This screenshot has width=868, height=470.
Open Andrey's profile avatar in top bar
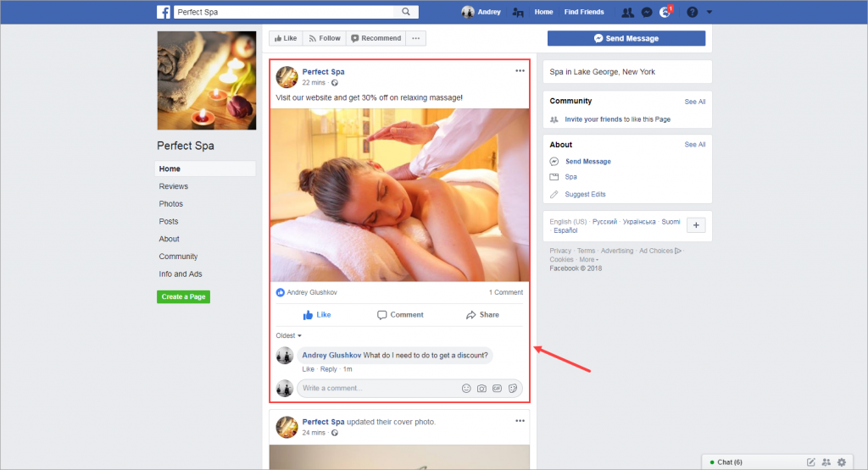click(468, 12)
